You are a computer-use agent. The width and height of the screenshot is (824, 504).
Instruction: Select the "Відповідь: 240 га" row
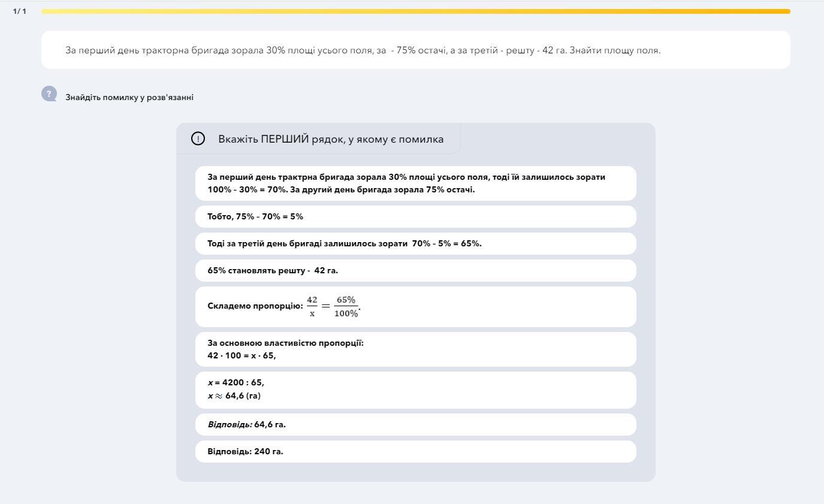click(415, 451)
